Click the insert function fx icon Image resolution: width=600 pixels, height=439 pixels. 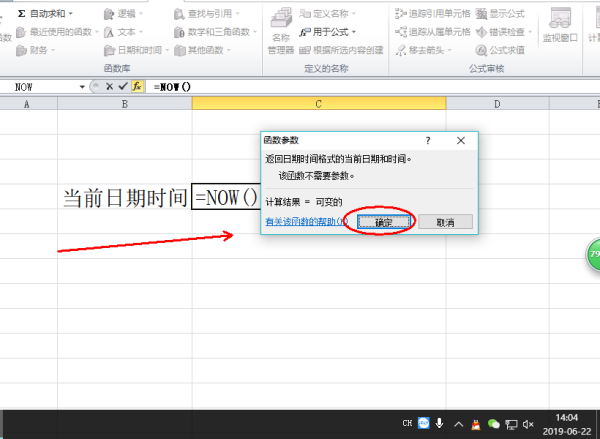(x=136, y=87)
